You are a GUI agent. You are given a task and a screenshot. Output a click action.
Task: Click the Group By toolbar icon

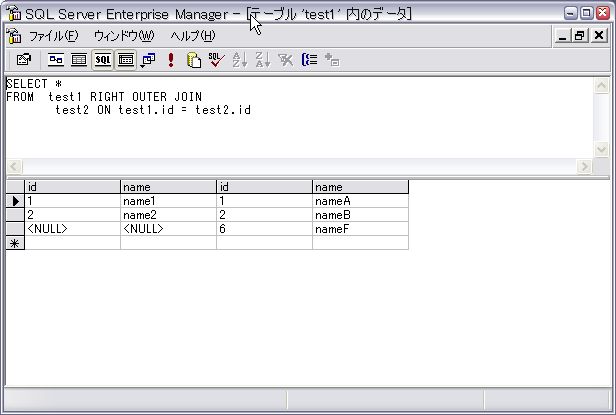[309, 60]
